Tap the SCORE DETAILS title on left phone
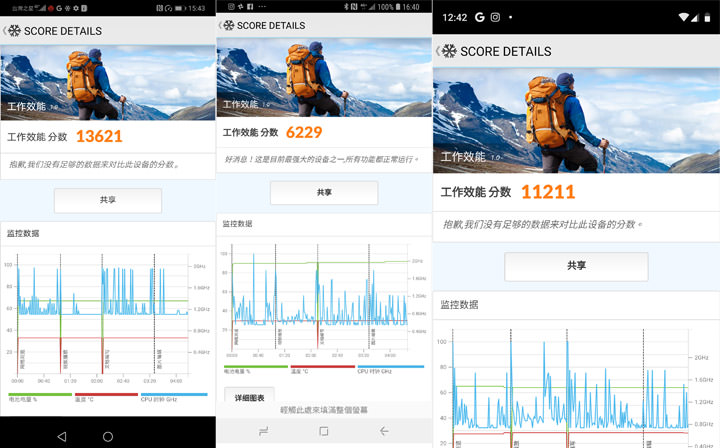This screenshot has height=448, width=720. tap(63, 31)
